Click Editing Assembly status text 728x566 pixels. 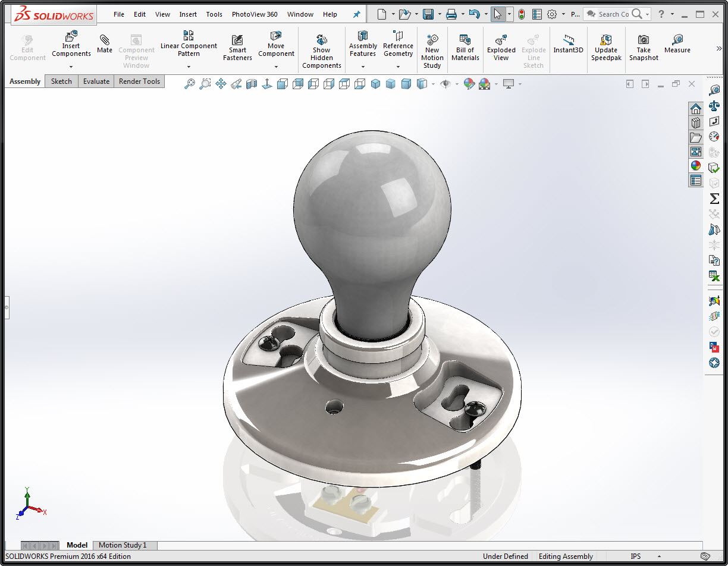click(566, 556)
